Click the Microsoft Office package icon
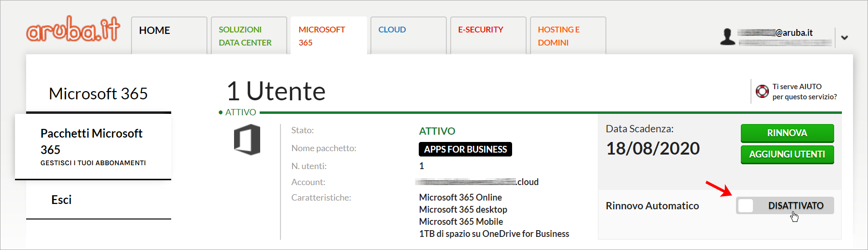Screen dimensions: 868x250 point(247,140)
